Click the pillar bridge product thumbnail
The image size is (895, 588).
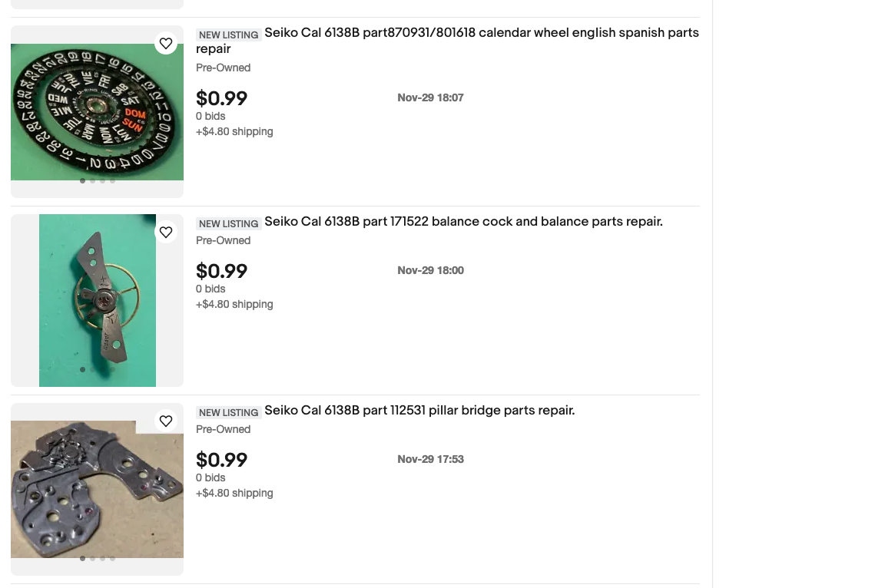click(97, 489)
